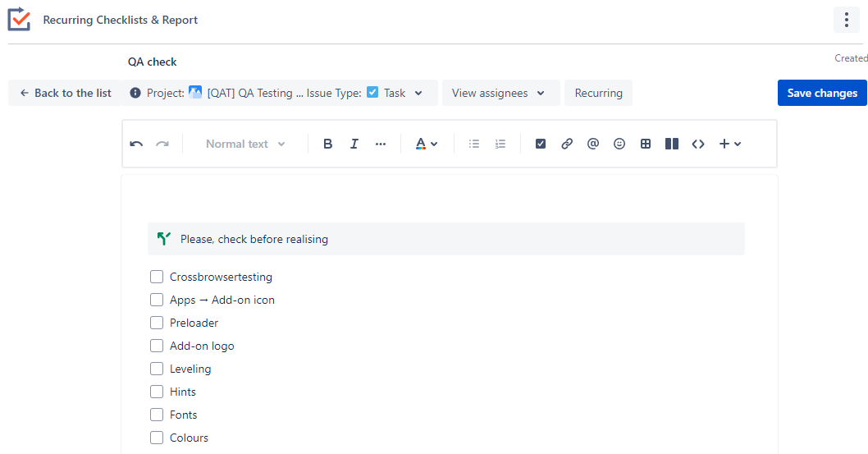Check the Add-on logo item
The image size is (868, 454).
coord(157,346)
